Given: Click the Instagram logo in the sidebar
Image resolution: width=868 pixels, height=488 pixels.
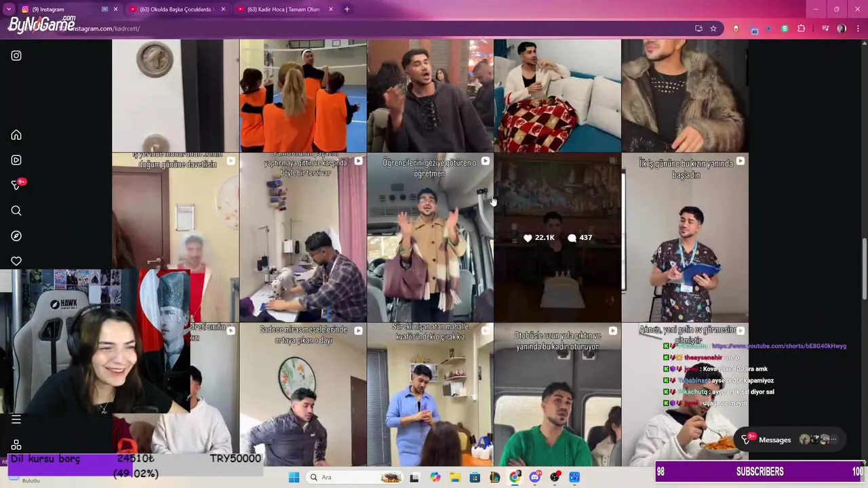Looking at the screenshot, I should (x=16, y=56).
